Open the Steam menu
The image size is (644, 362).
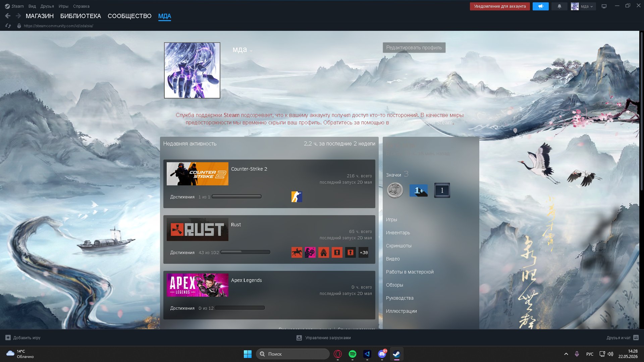click(x=17, y=6)
